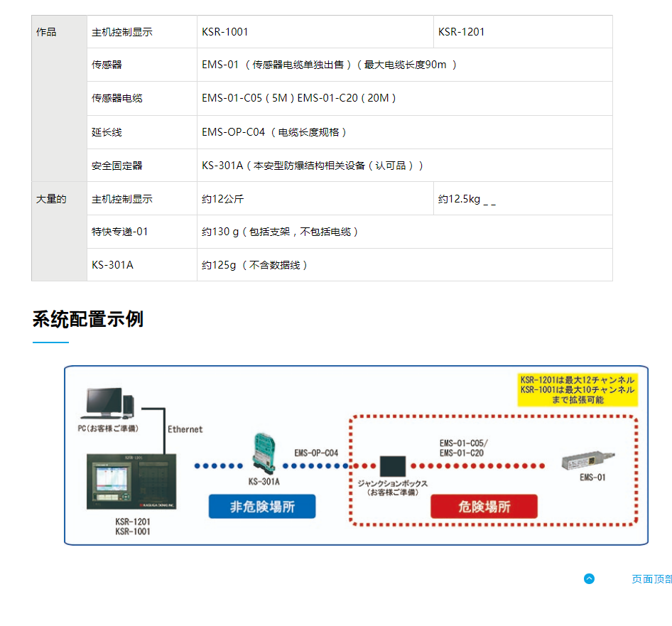Click the EMS-OP-C04 label in the diagram
Viewport: 672px width, 626px height.
coord(316,453)
